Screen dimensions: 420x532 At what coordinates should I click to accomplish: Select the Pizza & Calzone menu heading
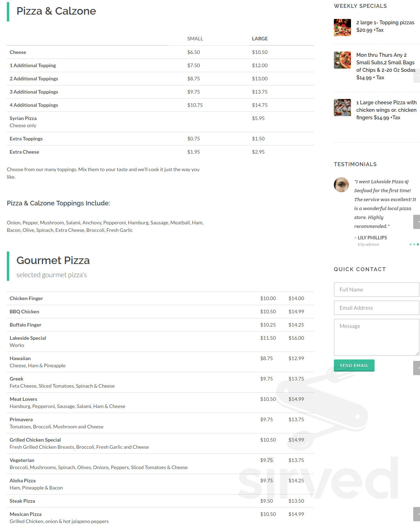[x=56, y=11]
